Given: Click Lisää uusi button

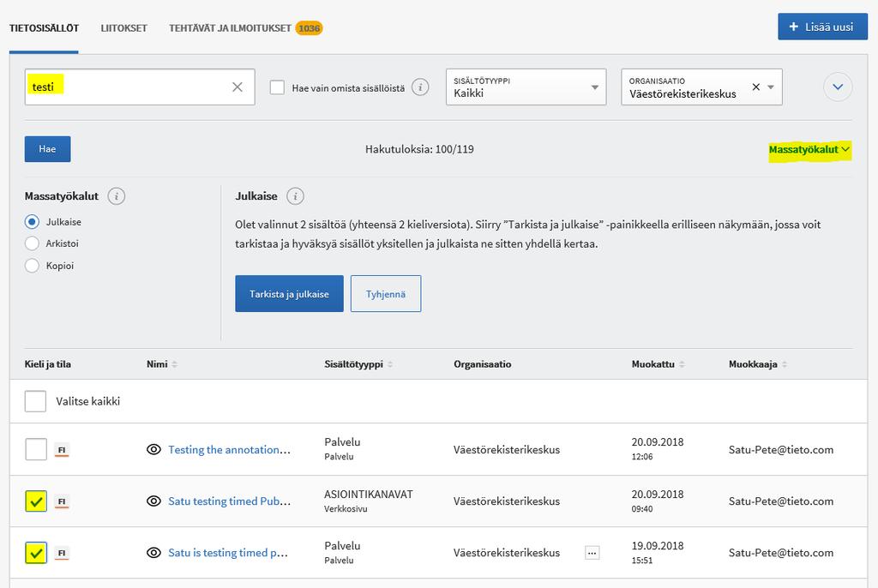Looking at the screenshot, I should (822, 27).
